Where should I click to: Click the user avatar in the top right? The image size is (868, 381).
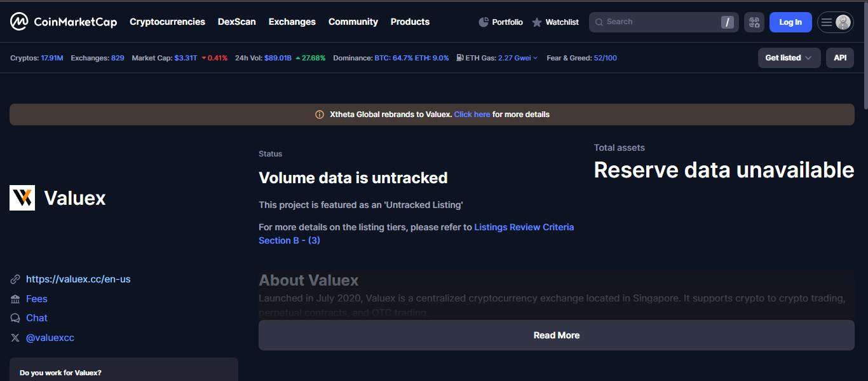843,22
